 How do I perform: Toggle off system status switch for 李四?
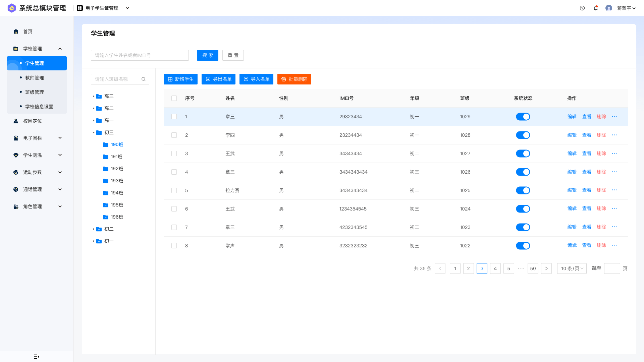(x=523, y=135)
